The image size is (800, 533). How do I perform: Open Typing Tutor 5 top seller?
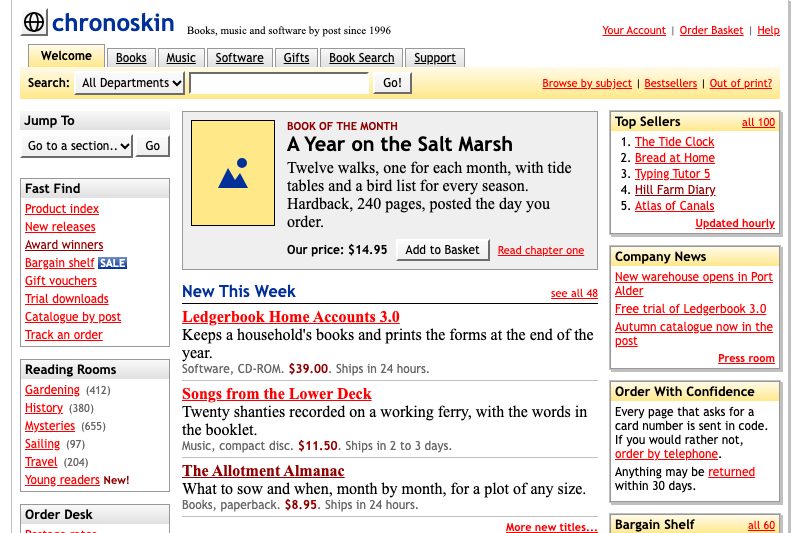coord(672,174)
